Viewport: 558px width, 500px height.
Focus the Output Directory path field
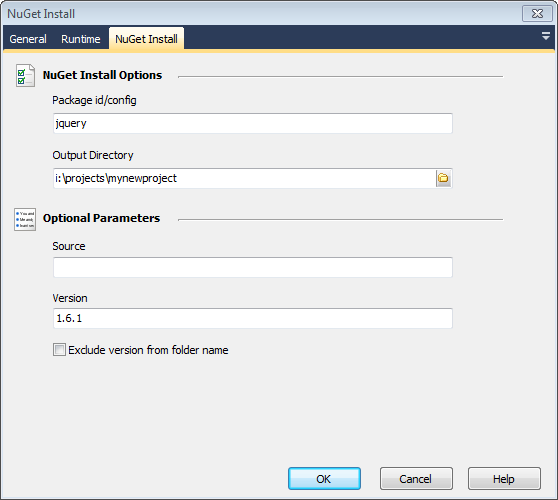(x=244, y=178)
